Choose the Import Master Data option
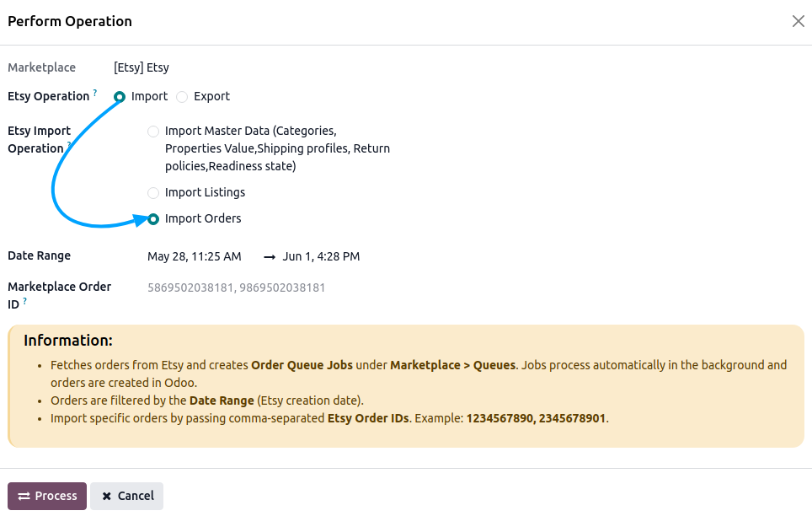812x516 pixels. point(153,132)
